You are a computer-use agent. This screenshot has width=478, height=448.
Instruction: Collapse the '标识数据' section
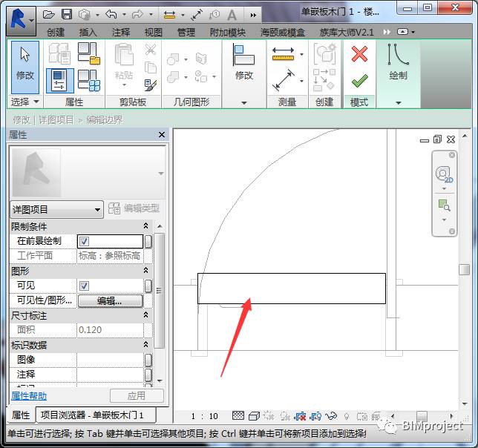pyautogui.click(x=145, y=344)
